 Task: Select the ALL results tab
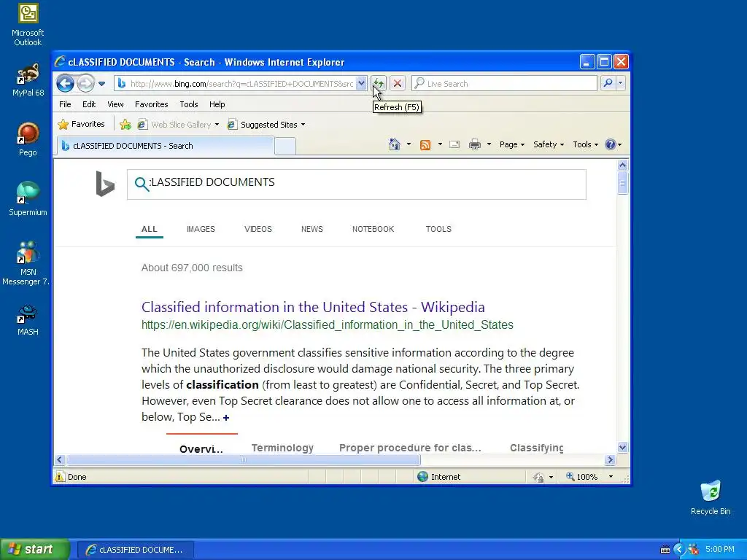(x=149, y=229)
